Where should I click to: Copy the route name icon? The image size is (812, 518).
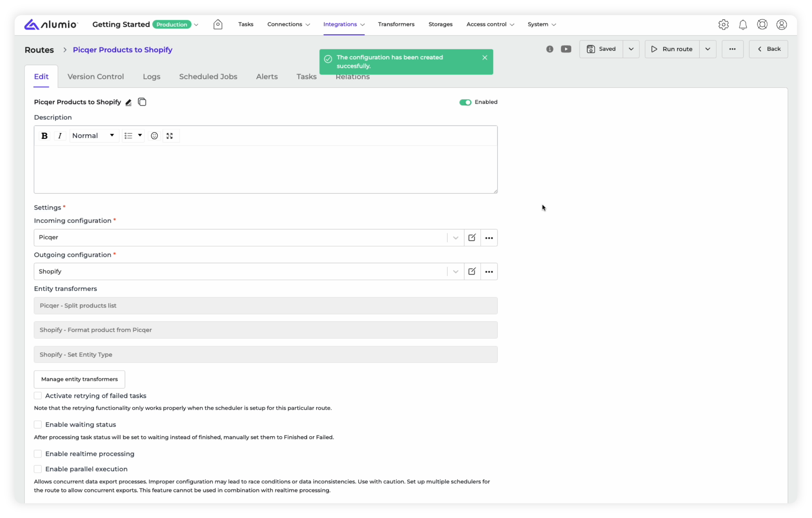coord(142,102)
